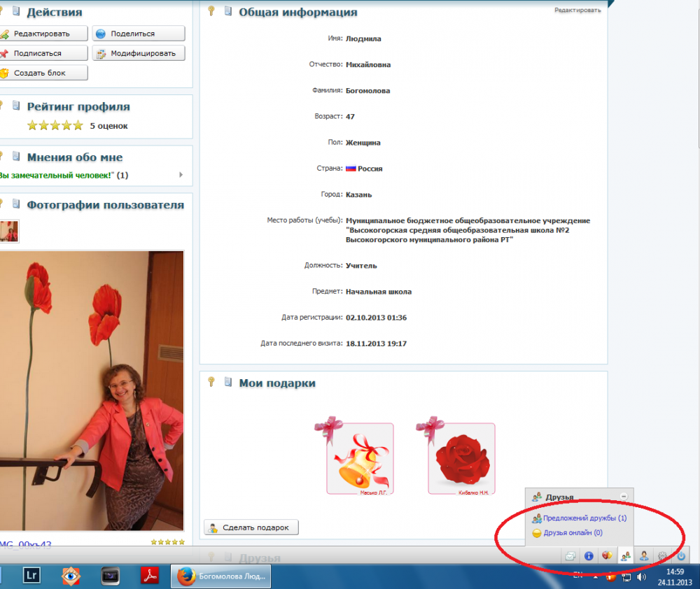700x589 pixels.
Task: Open the eye image viewer on taskbar
Action: tap(71, 576)
